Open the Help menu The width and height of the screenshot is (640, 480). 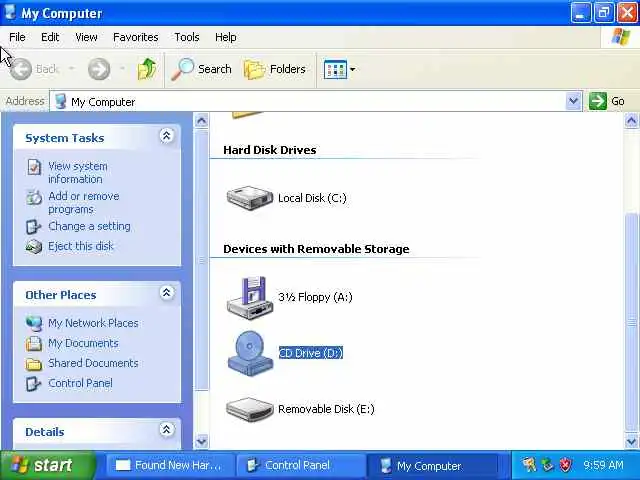(225, 37)
